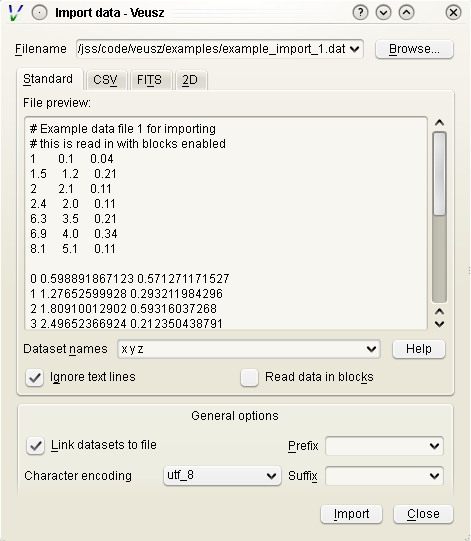The image size is (471, 541).
Task: Click the preview scrollbar top up arrow
Action: (x=439, y=123)
